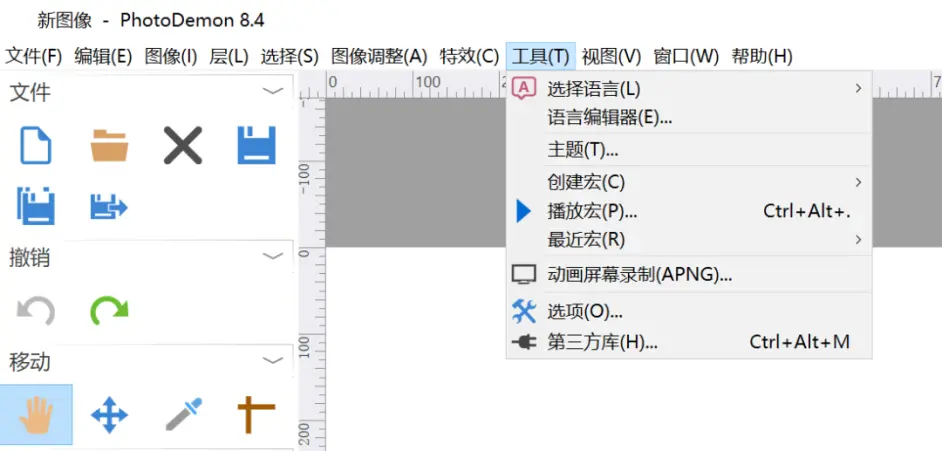Expand the 创建宏(C) submenu arrow
Screen dimensions: 942x451
coord(858,182)
